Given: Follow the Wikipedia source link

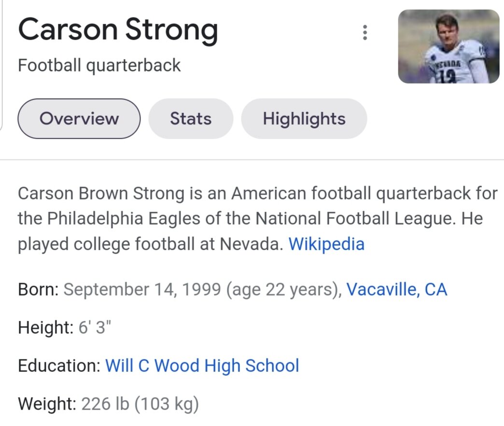Looking at the screenshot, I should pos(326,244).
